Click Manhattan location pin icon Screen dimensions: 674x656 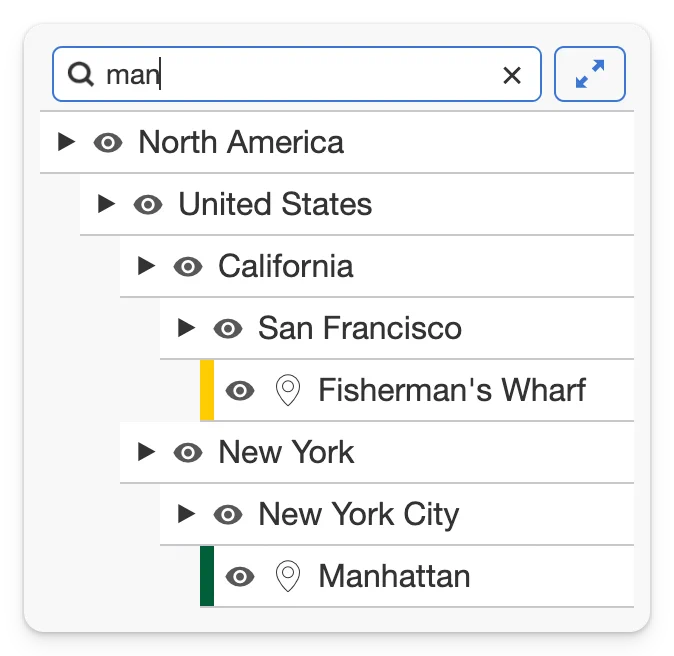point(288,576)
